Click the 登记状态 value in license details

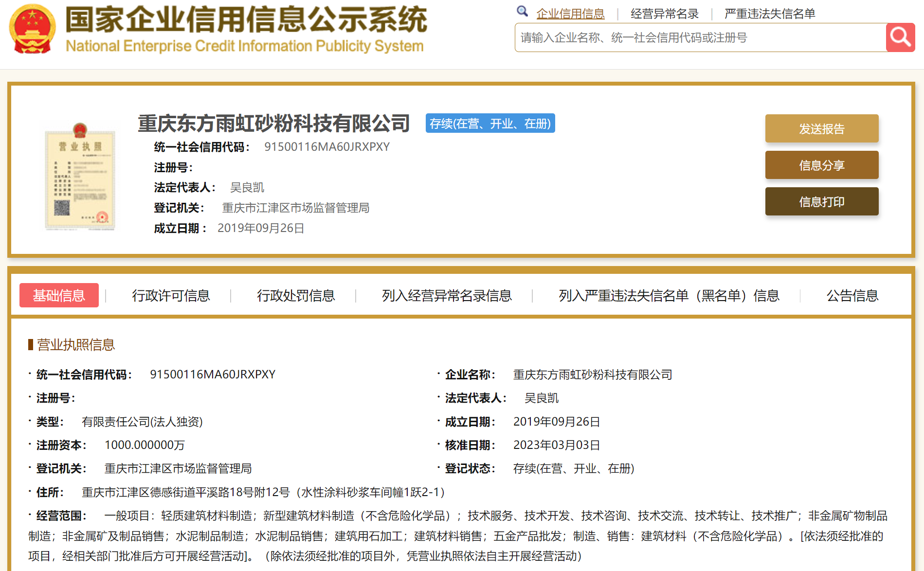[x=574, y=468]
